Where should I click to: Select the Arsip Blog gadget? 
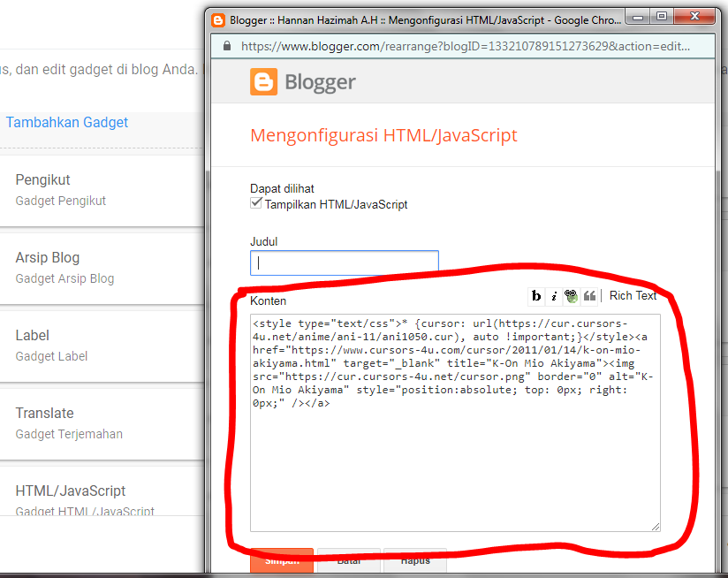click(x=102, y=269)
